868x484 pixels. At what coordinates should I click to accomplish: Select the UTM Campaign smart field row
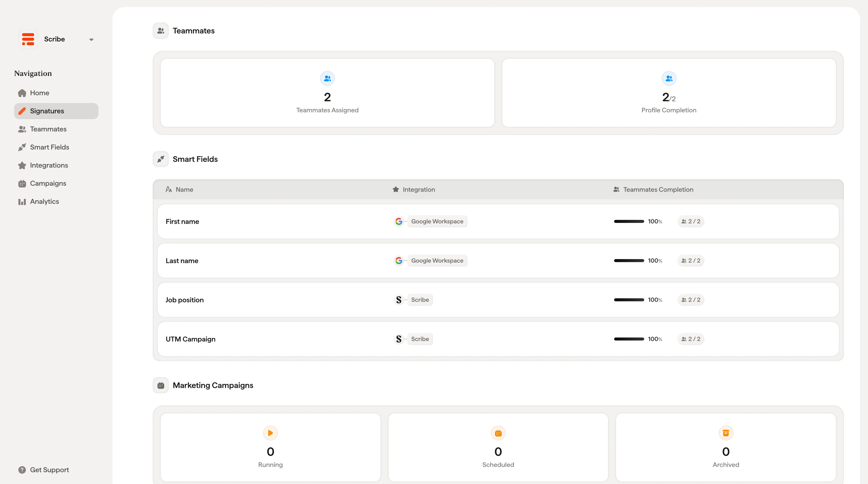498,339
